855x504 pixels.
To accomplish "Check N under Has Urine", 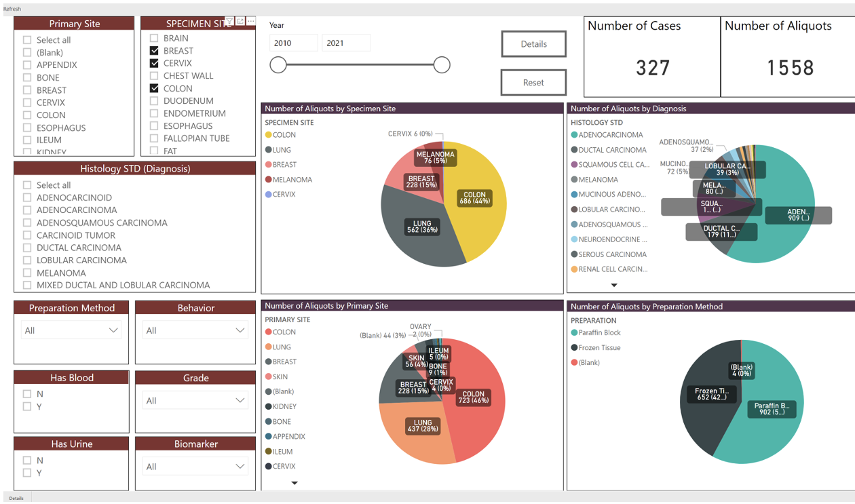I will (x=27, y=461).
